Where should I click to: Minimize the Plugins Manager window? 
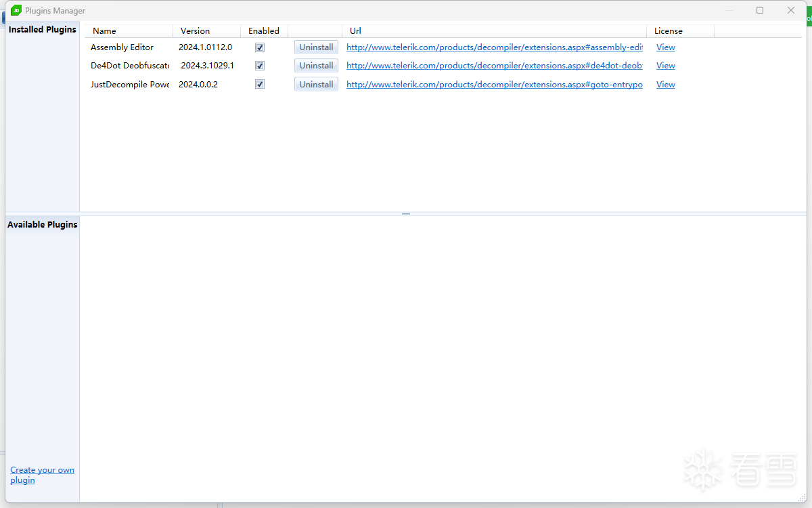click(x=729, y=10)
